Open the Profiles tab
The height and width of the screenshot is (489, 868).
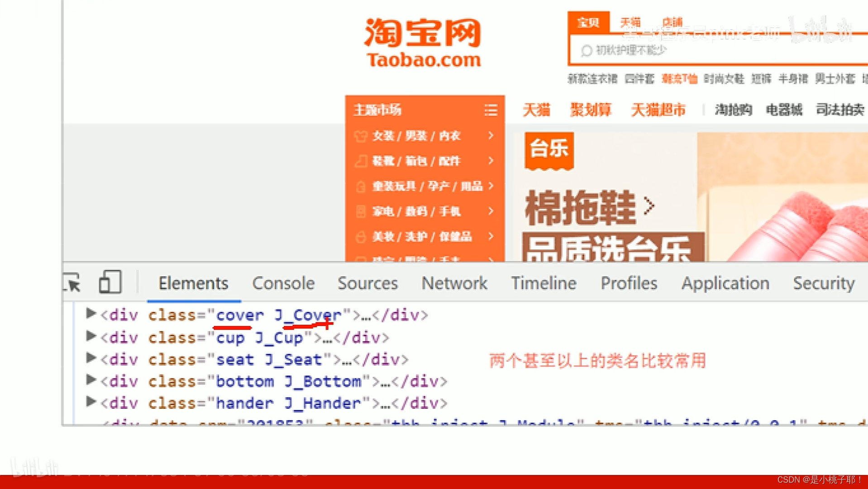point(629,283)
